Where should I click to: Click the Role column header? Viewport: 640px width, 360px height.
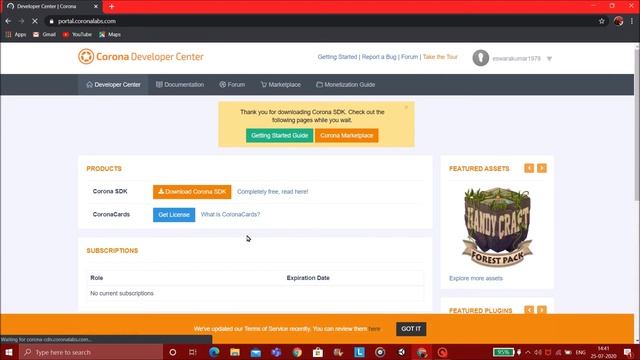[x=96, y=278]
